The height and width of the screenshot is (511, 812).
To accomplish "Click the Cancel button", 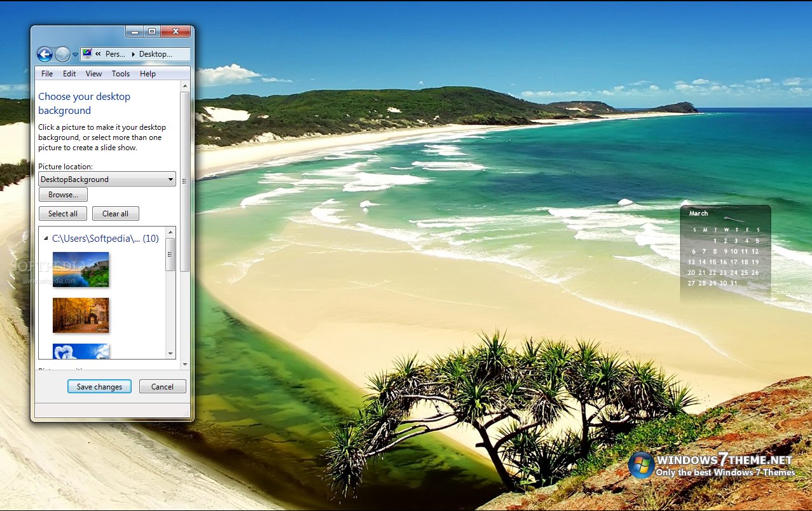I will coord(162,386).
